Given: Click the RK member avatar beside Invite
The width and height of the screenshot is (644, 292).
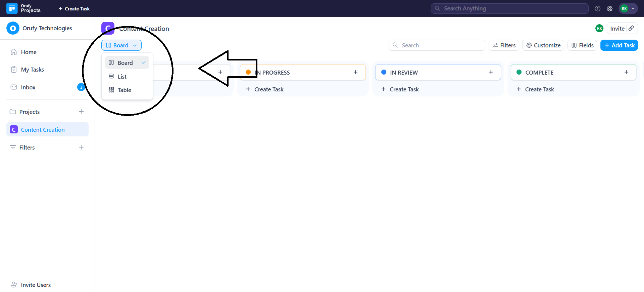Looking at the screenshot, I should point(599,29).
